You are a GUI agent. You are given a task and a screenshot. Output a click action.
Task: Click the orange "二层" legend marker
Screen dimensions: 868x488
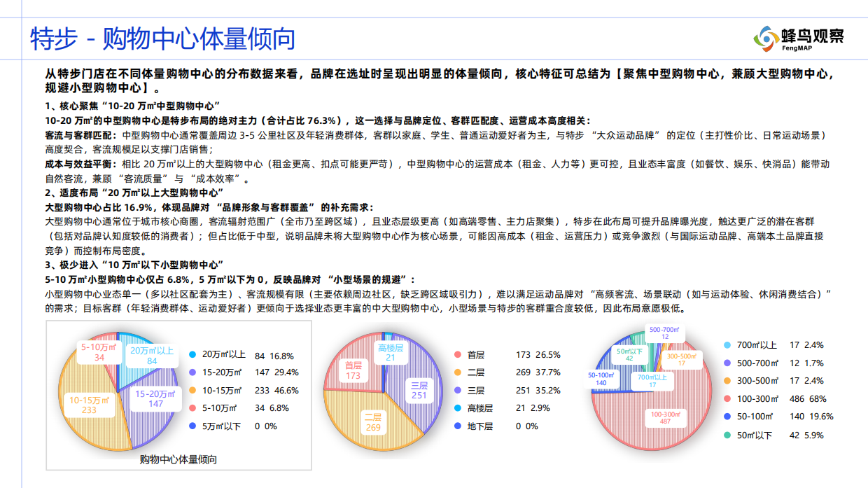pyautogui.click(x=457, y=372)
